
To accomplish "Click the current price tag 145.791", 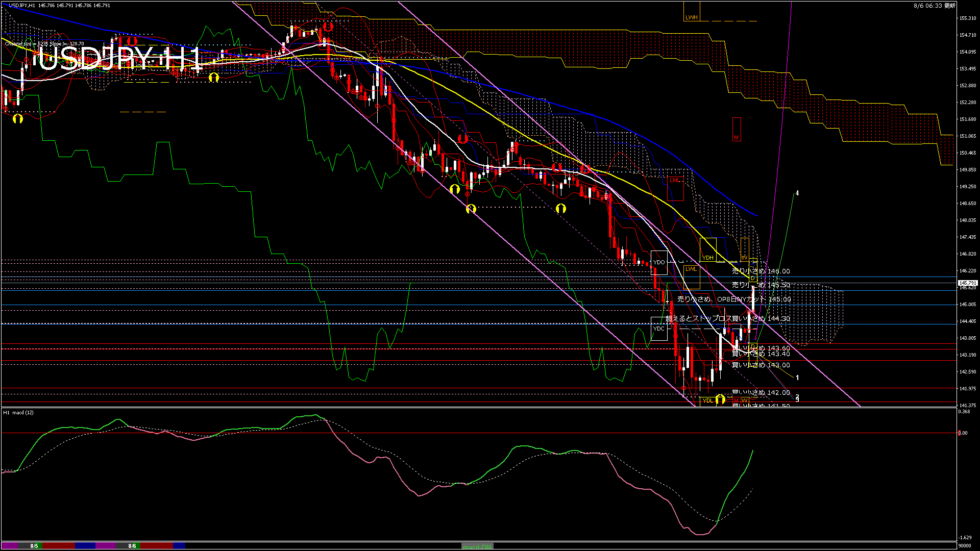I will pos(967,283).
